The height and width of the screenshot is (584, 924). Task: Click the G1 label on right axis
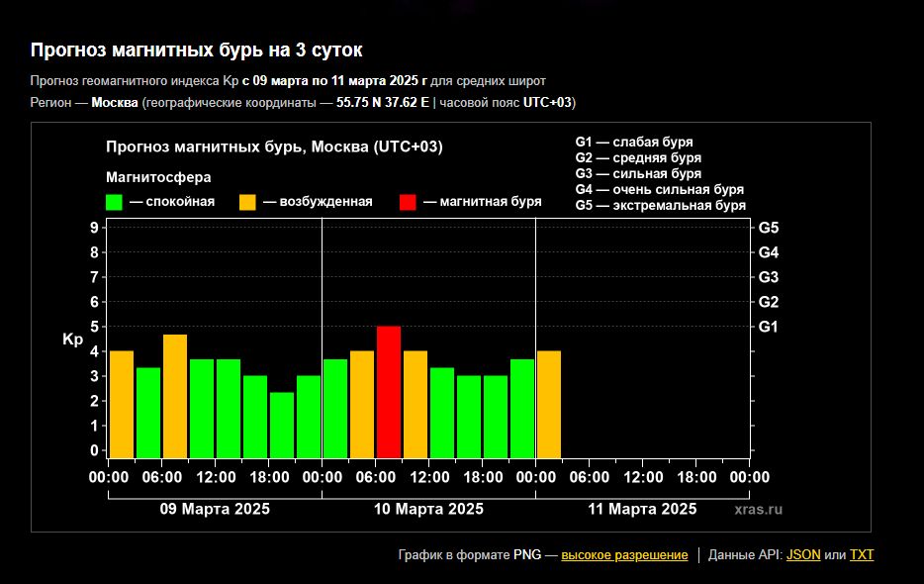tap(769, 327)
